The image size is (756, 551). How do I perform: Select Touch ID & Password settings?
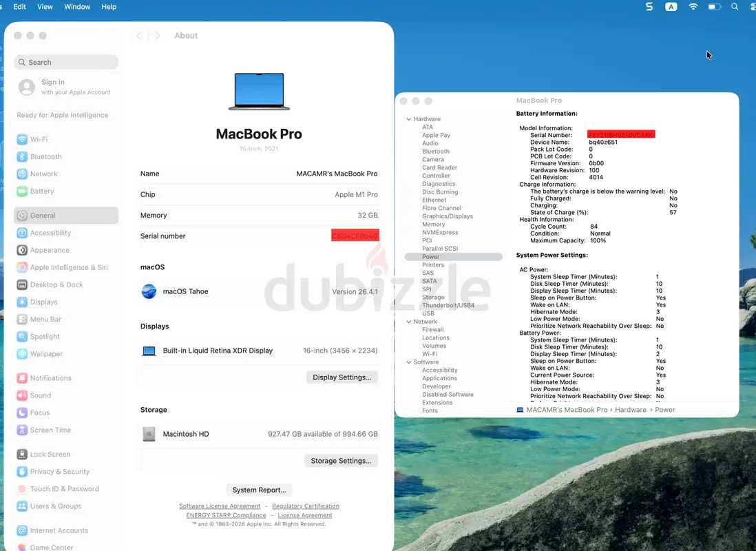[x=64, y=489]
